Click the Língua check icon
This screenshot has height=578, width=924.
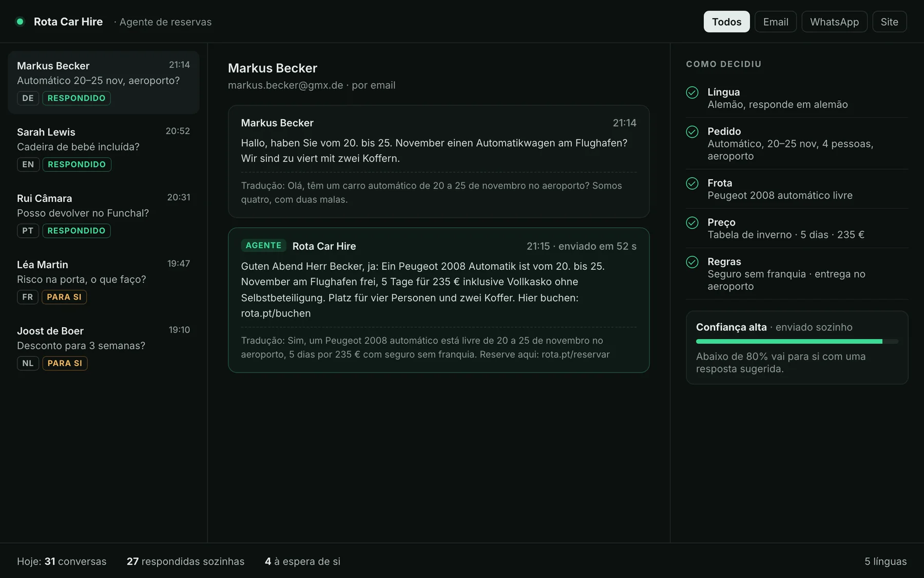click(x=692, y=92)
